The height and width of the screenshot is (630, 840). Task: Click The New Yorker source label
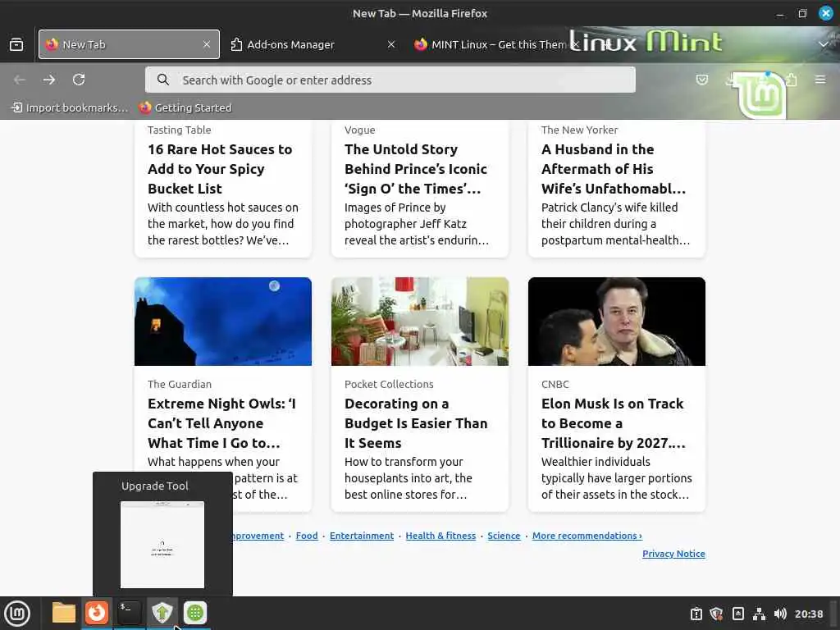point(580,130)
